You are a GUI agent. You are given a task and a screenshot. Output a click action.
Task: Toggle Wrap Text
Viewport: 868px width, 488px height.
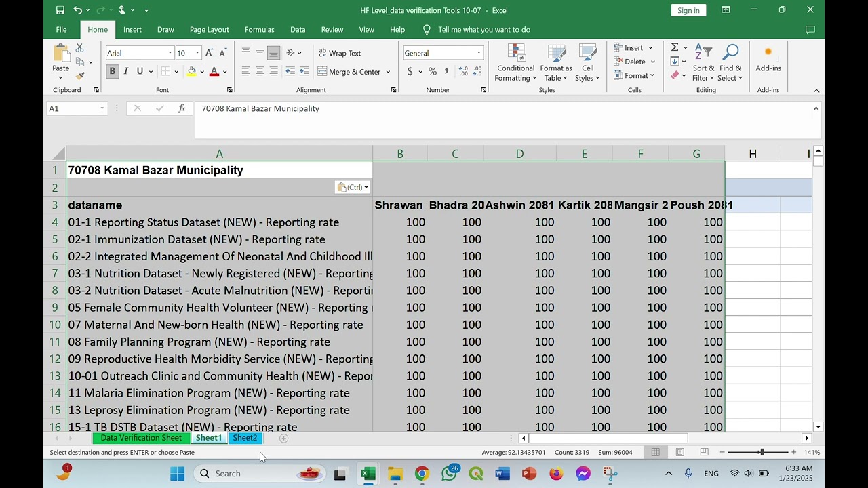coord(340,53)
